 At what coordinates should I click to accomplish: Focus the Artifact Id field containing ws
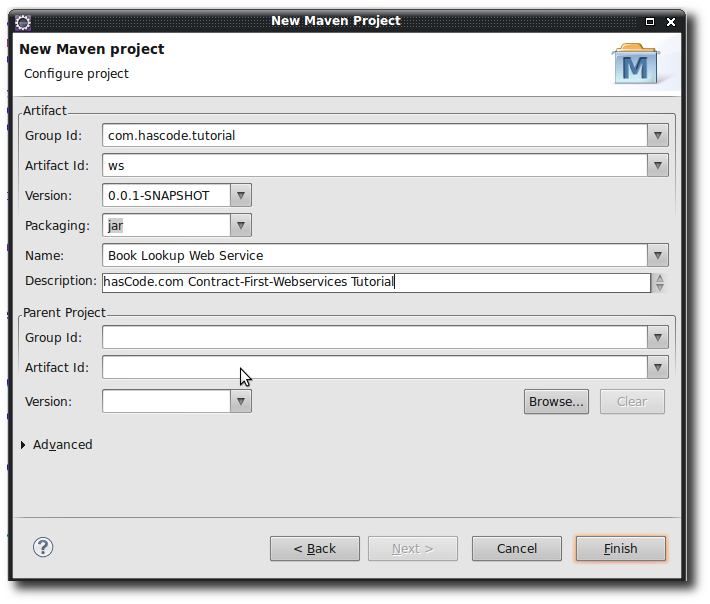point(375,165)
